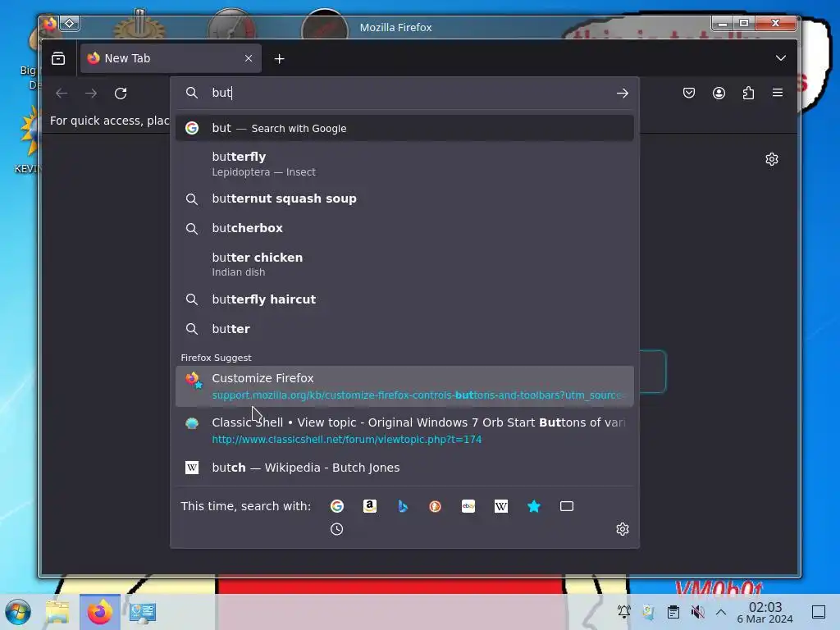Screen dimensions: 840x630
Task: Choose the 'butcherbox' search suggestion
Action: pos(404,228)
